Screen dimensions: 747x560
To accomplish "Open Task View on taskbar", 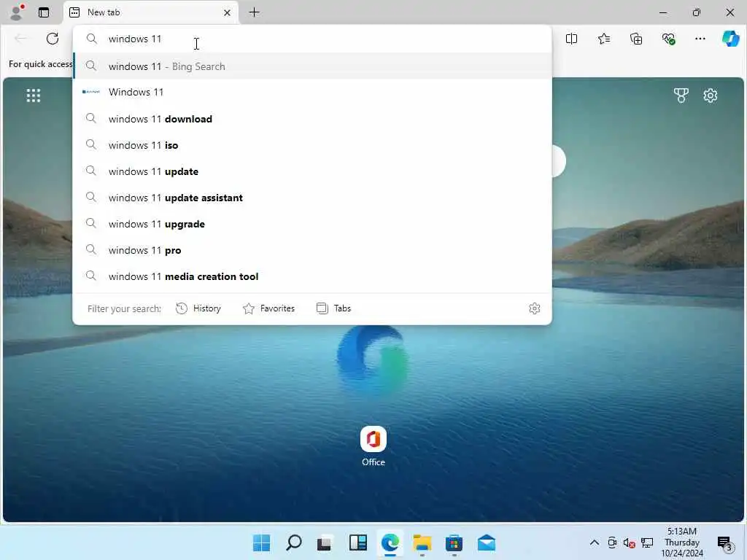I will coord(325,542).
